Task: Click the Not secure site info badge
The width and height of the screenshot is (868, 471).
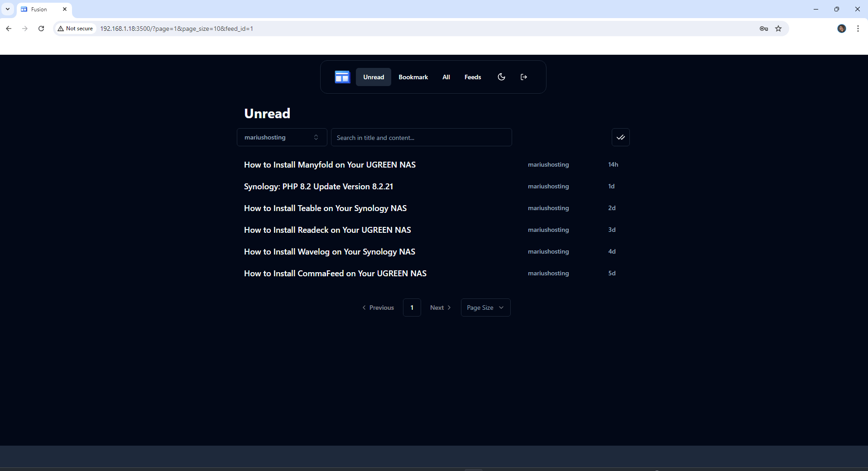Action: click(75, 29)
